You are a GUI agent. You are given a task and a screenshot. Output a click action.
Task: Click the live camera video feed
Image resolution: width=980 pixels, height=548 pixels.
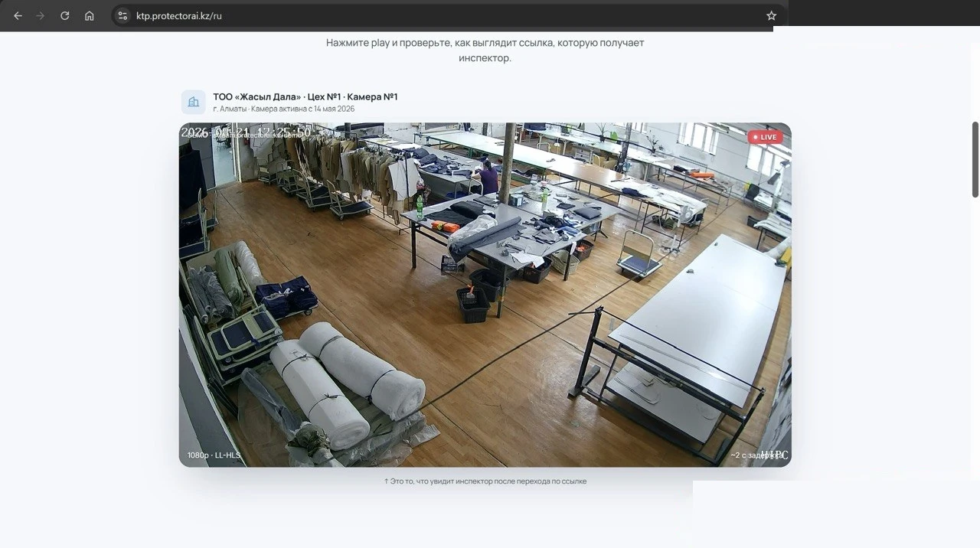[485, 295]
